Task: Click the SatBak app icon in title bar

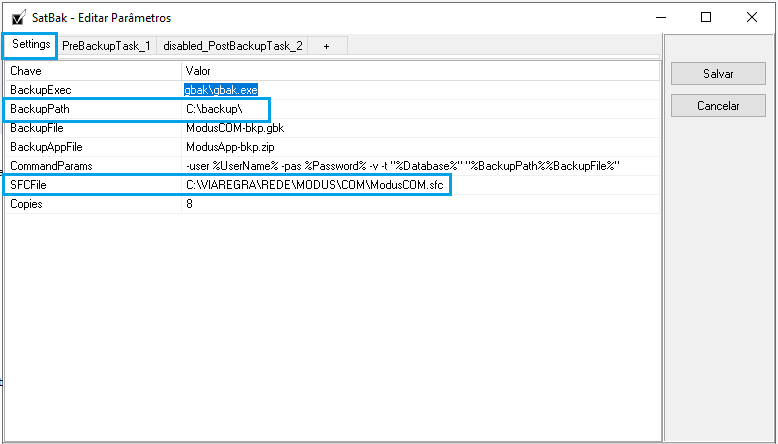Action: [17, 17]
